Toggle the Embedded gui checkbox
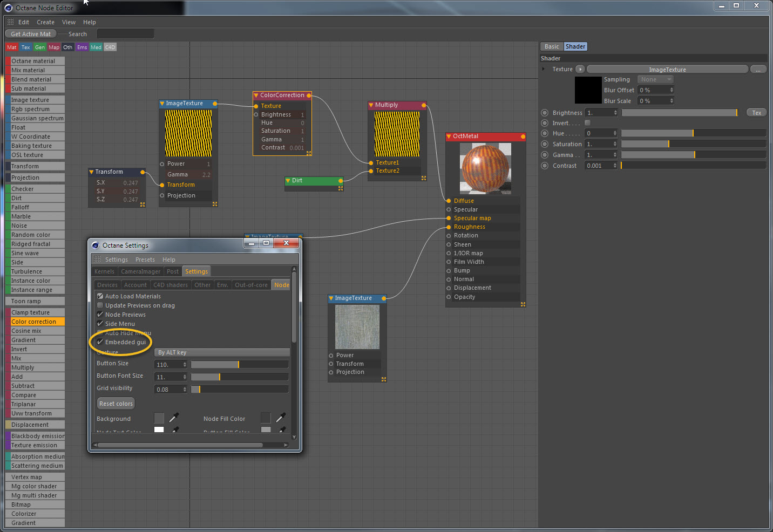 tap(100, 342)
